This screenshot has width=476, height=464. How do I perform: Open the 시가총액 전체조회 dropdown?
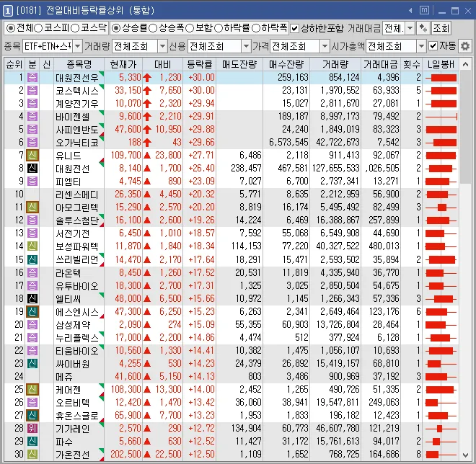[x=421, y=46]
